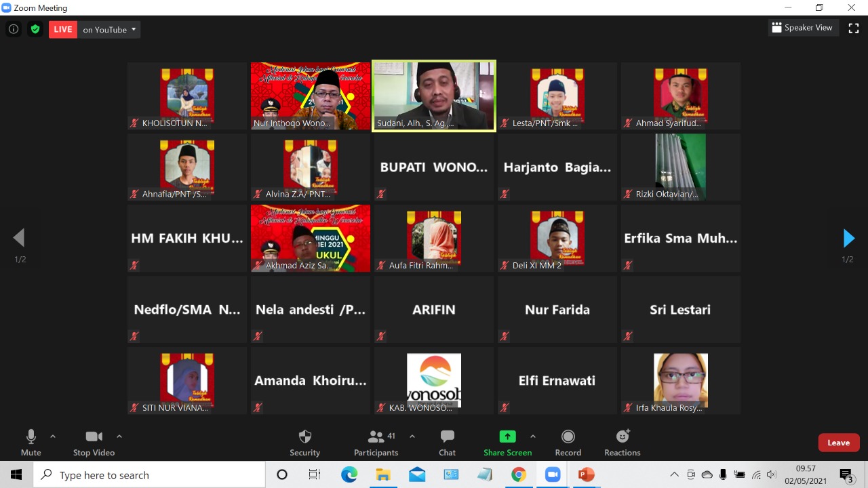The width and height of the screenshot is (868, 488).
Task: Click the red LIVE indicator
Action: pos(63,29)
